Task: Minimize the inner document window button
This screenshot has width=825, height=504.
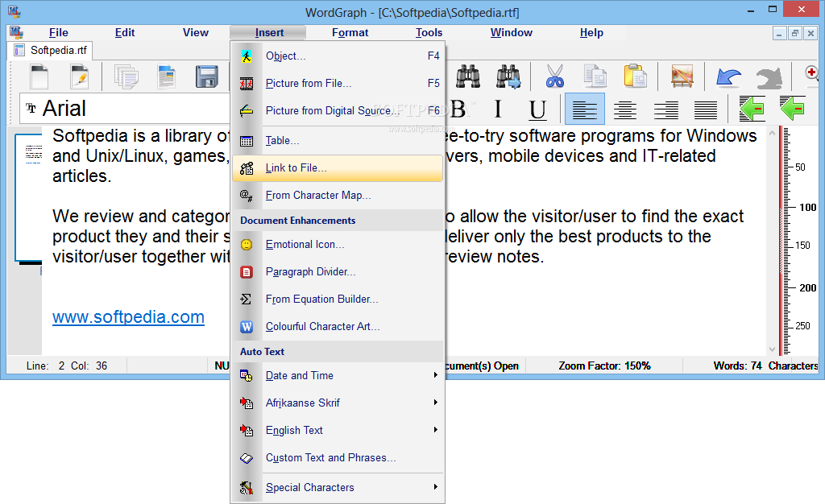Action: coord(779,33)
